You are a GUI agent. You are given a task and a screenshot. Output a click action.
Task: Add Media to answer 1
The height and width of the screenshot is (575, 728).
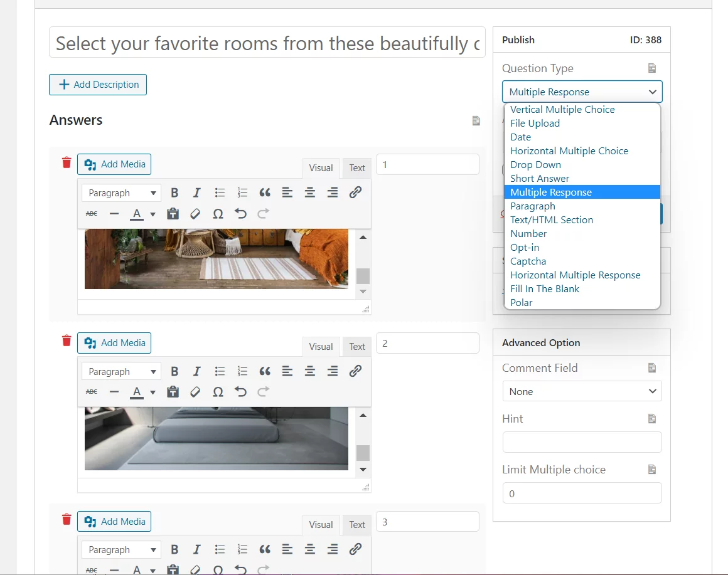[x=114, y=164]
